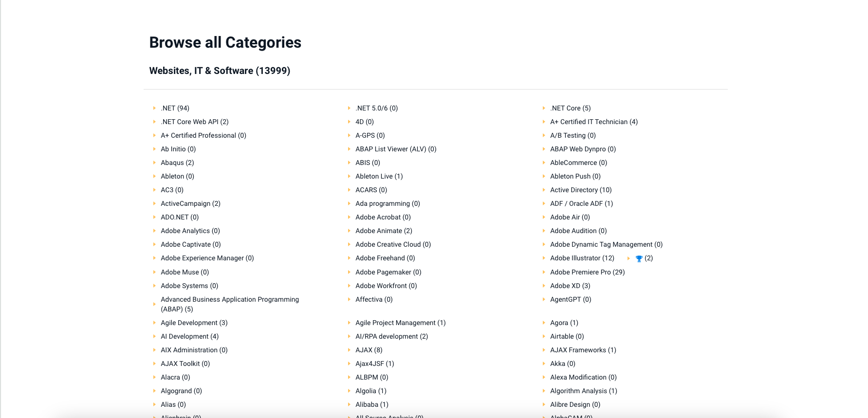Click the Websites, IT & Software heading
868x418 pixels.
click(220, 71)
